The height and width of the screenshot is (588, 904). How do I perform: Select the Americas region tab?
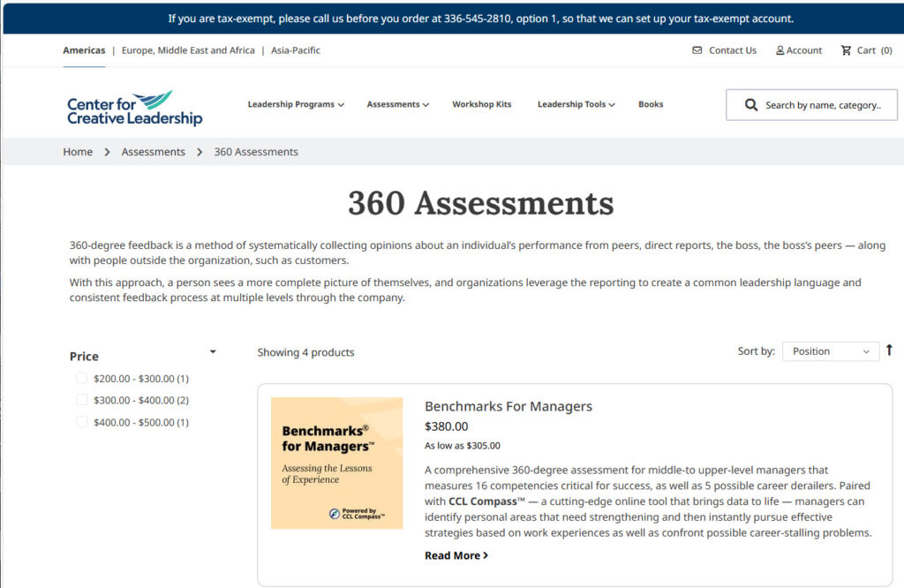[84, 50]
